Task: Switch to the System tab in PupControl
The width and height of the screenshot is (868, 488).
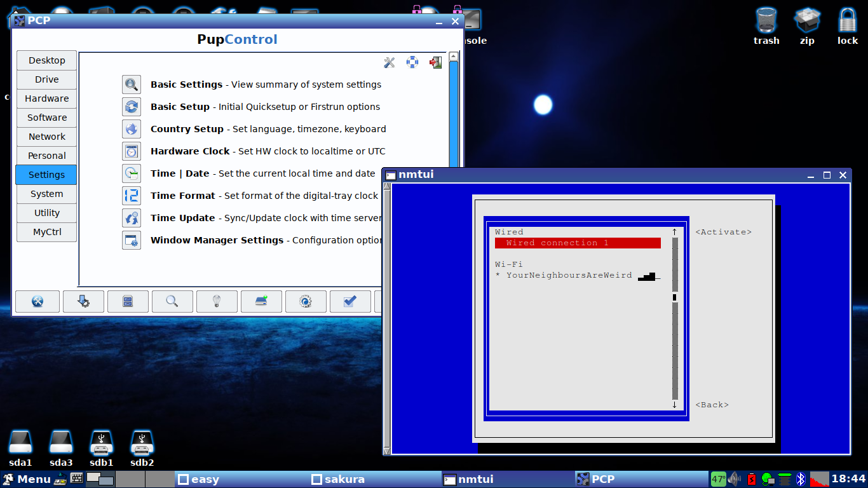Action: coord(46,194)
